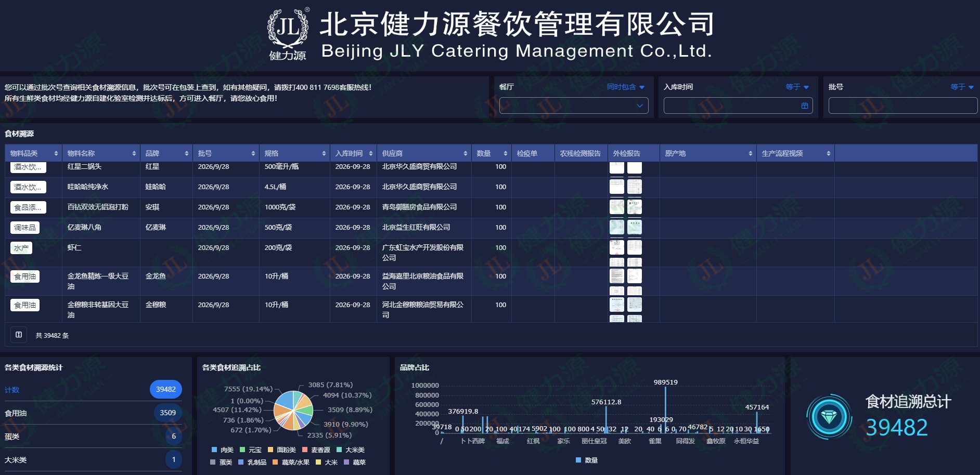
Task: Open the 同时包含 condition dropdown for 餐厅
Action: tap(626, 87)
